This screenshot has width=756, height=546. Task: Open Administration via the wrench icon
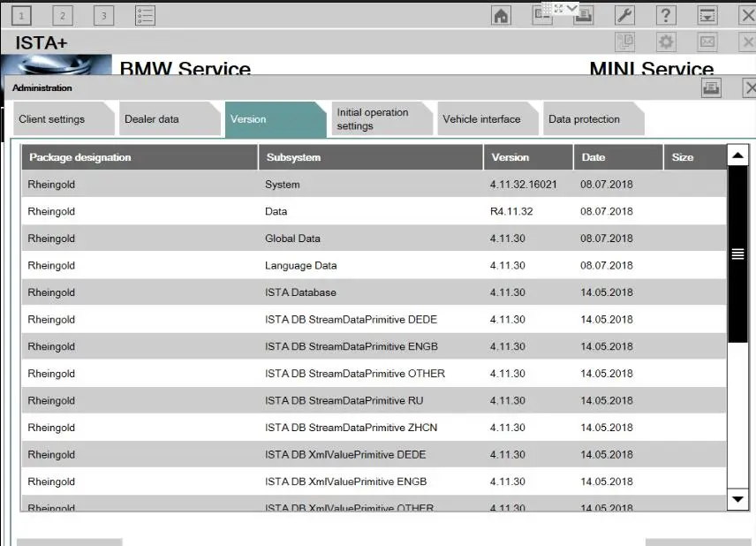click(624, 15)
